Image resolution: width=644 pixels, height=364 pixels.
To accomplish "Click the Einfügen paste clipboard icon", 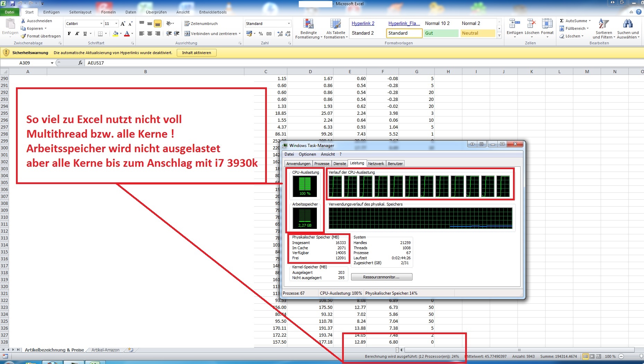I will coord(10,24).
